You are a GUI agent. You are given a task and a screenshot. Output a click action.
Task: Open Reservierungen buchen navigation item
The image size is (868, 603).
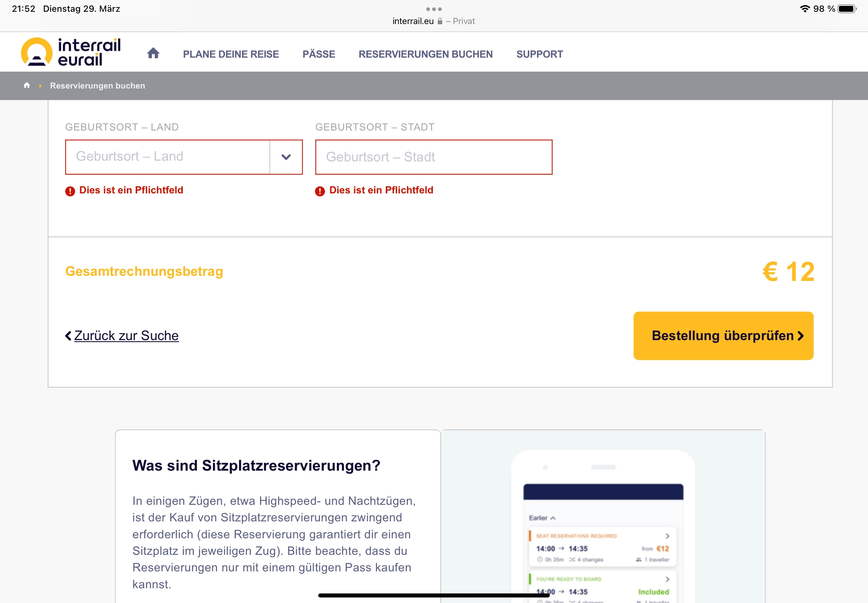point(426,54)
